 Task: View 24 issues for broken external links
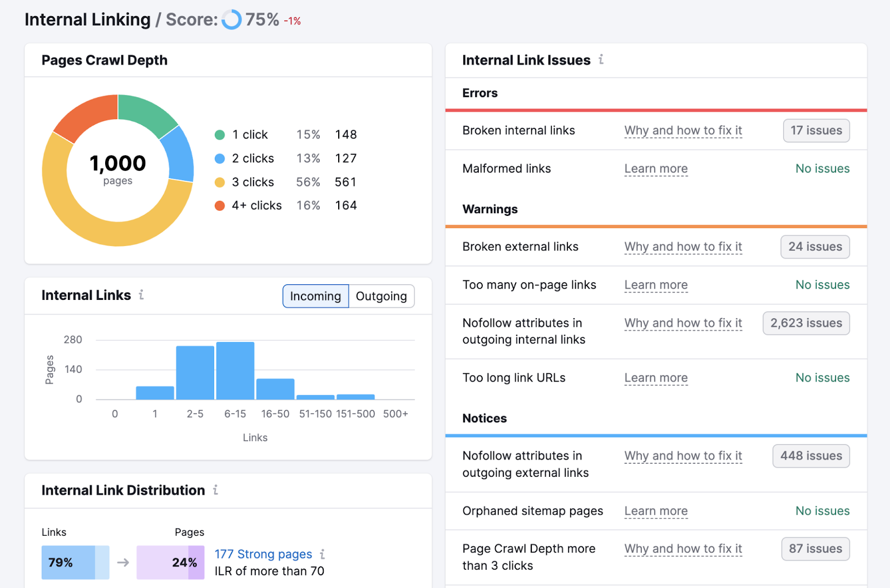[x=815, y=246]
